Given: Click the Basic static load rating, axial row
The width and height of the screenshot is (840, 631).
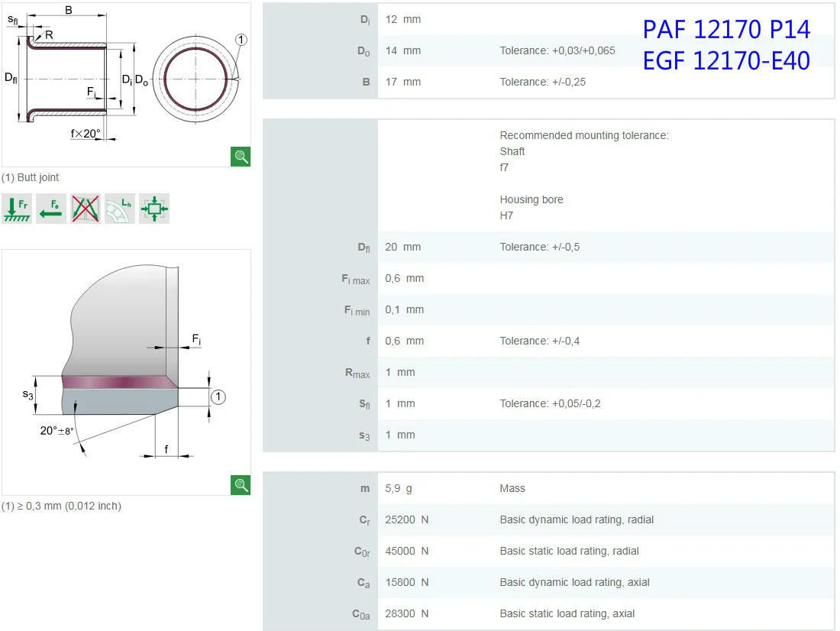Looking at the screenshot, I should coord(567,613).
